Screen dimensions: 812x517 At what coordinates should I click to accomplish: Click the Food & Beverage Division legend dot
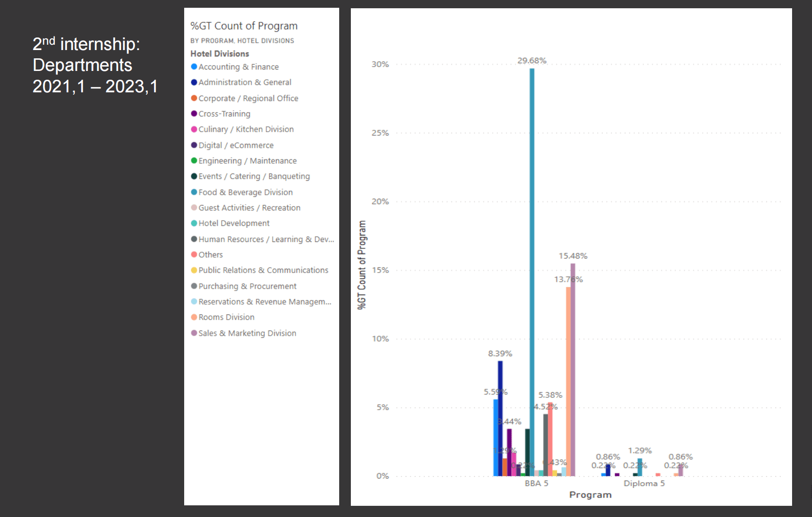coord(194,192)
